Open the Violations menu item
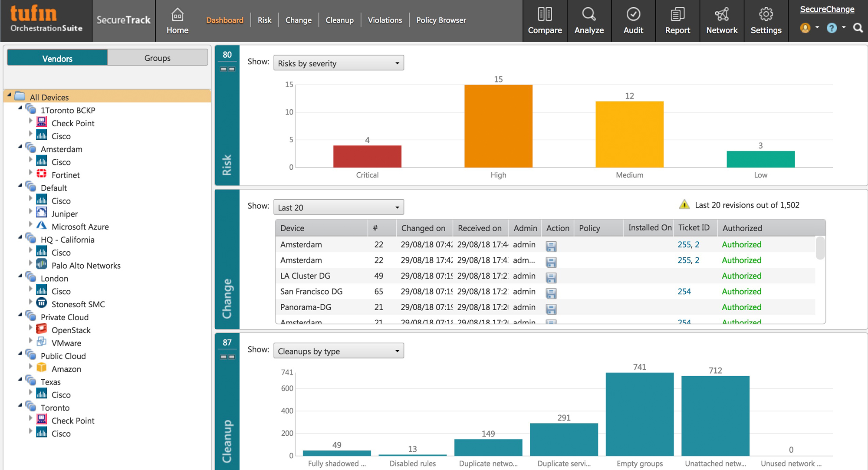 click(x=385, y=20)
